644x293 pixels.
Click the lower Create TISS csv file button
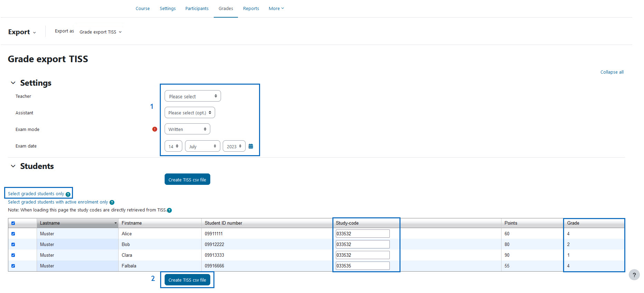coord(187,280)
